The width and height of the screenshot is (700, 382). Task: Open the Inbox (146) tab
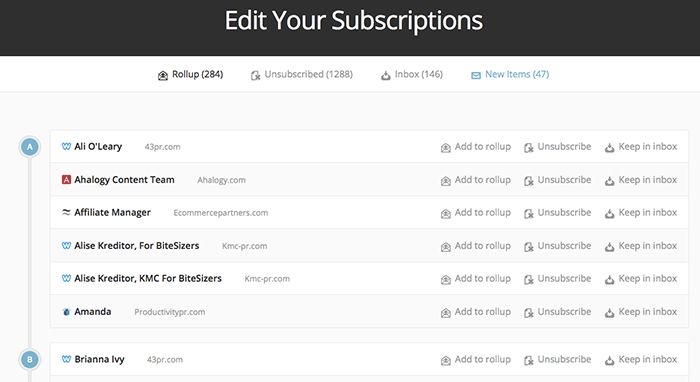[x=412, y=75]
